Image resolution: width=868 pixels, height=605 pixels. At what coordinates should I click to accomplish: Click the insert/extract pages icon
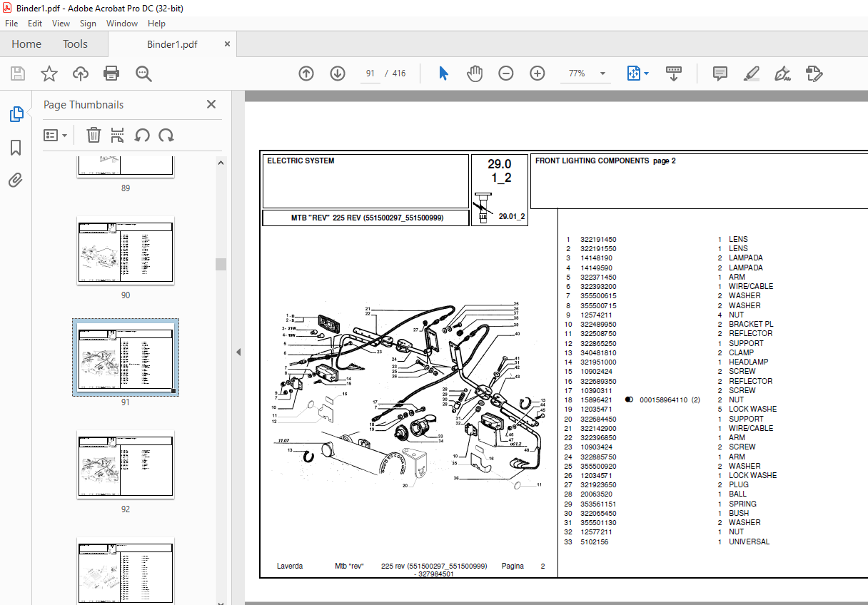tap(118, 135)
